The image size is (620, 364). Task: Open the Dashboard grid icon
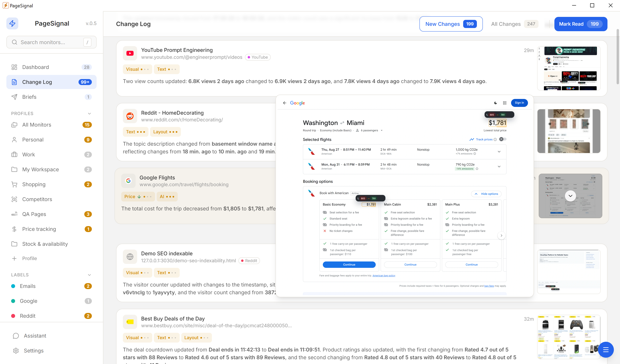click(x=14, y=67)
